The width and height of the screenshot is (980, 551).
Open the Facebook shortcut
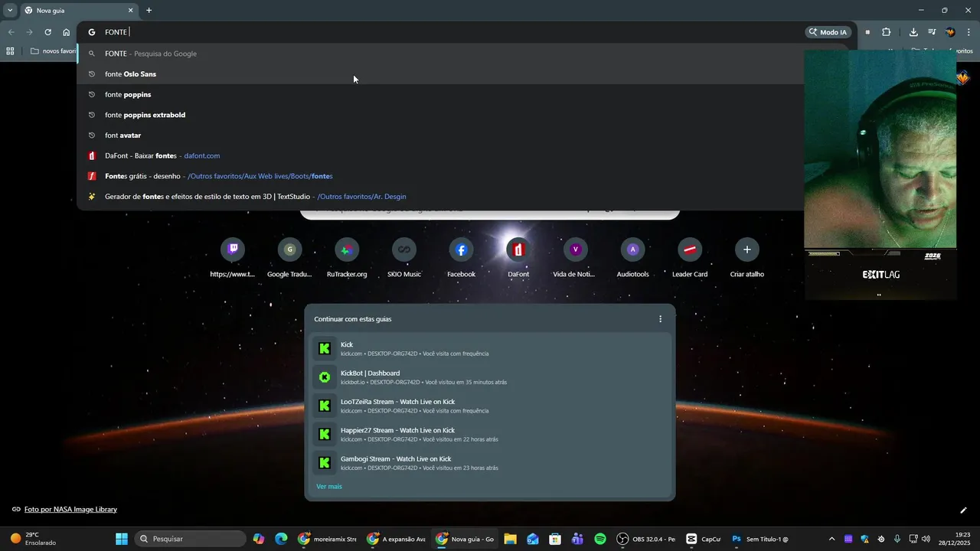(x=461, y=257)
